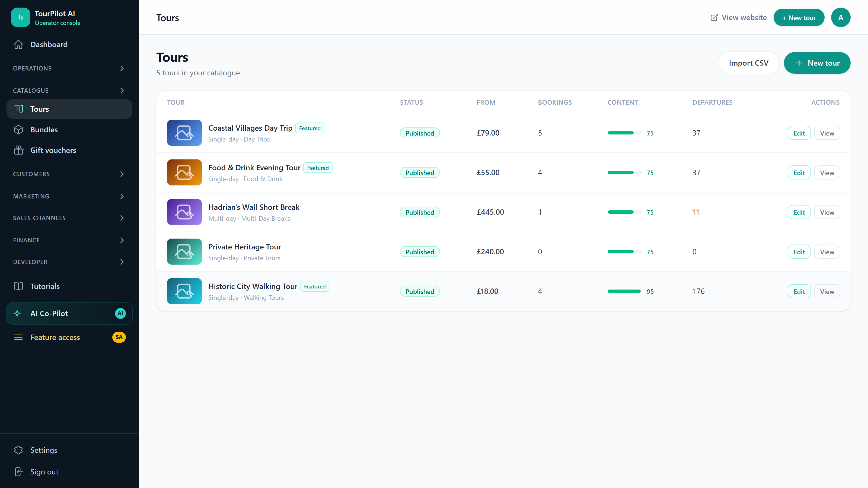Click Hadrian's Wall Short Break thumbnail
The height and width of the screenshot is (488, 868).
(x=184, y=212)
